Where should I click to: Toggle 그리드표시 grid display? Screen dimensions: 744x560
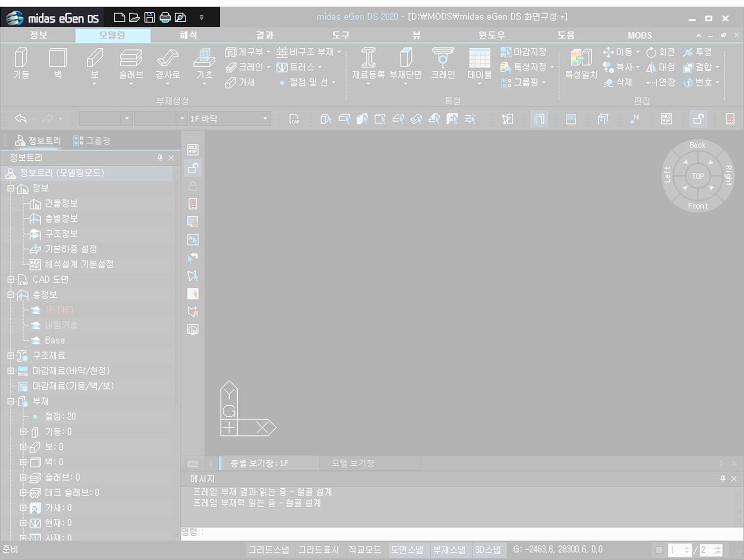coord(319,550)
